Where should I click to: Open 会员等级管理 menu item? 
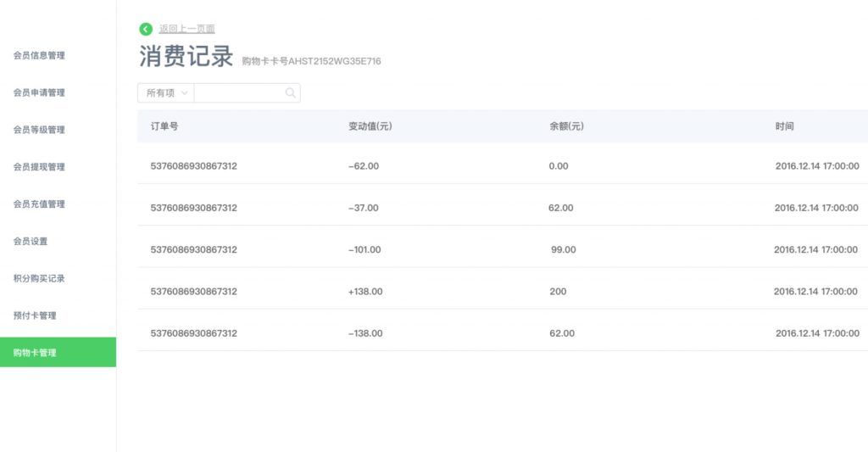39,130
